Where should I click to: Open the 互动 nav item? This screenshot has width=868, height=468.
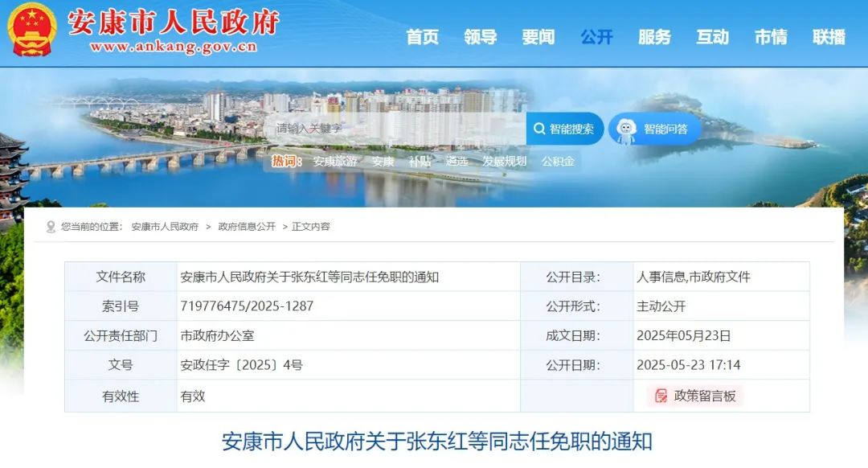(x=712, y=36)
